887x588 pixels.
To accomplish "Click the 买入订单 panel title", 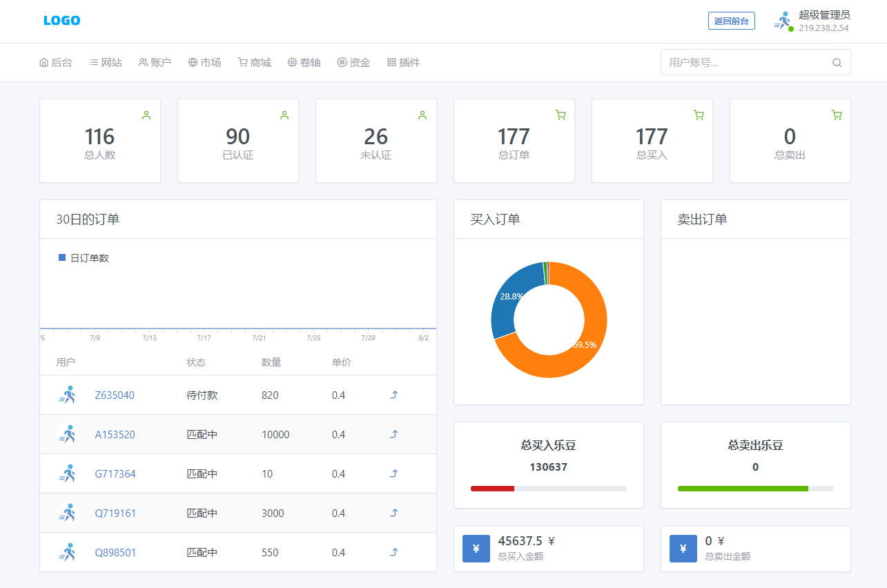I will pos(495,219).
